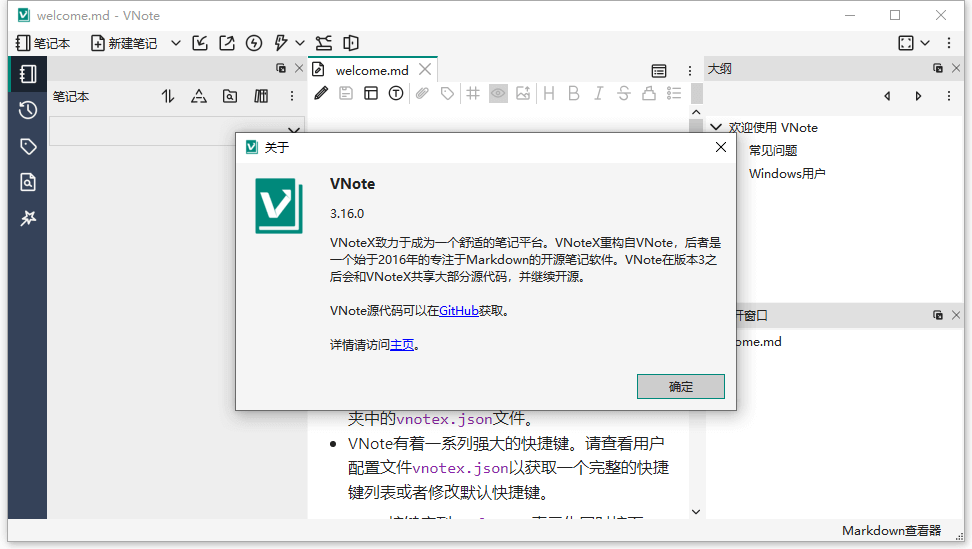
Task: Float the notebook panel
Action: (x=281, y=68)
